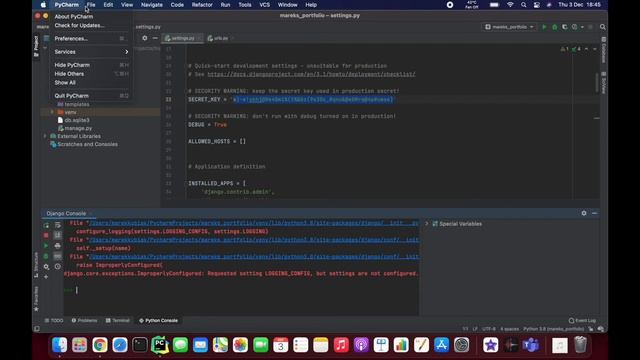The image size is (640, 360).
Task: Change the UTF-8 file encoding in status bar
Action: pyautogui.click(x=489, y=329)
